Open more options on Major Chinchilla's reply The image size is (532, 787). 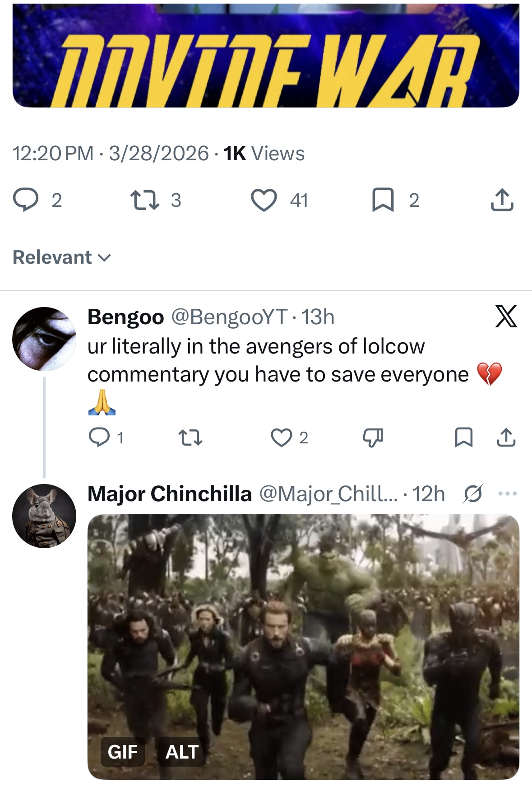[508, 494]
